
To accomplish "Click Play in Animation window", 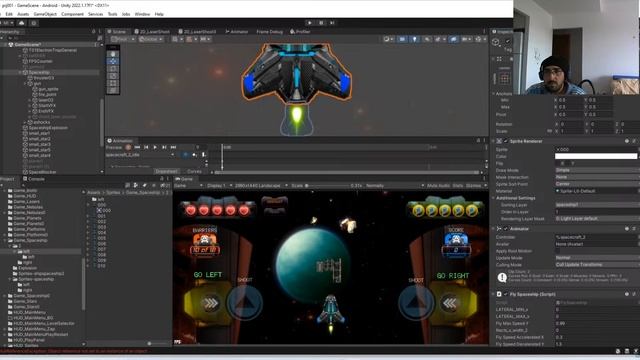I will tap(155, 147).
